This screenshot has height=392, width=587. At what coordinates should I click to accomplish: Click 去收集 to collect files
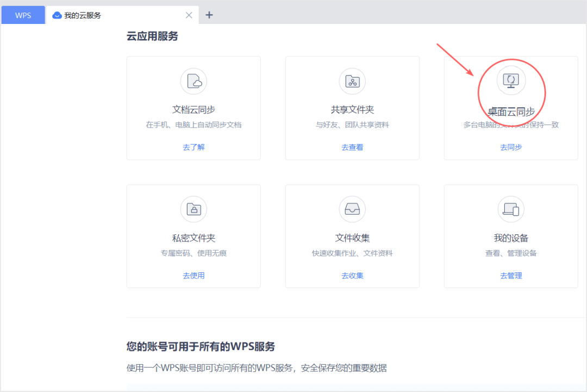pos(352,275)
